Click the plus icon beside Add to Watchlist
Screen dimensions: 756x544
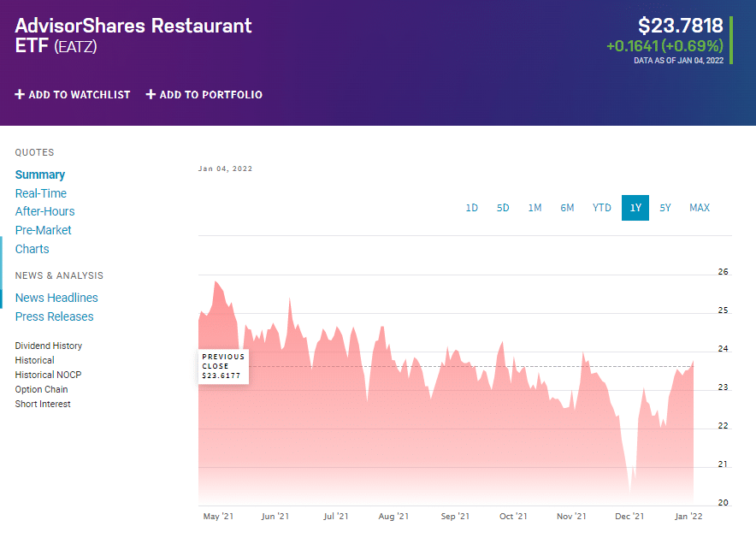pyautogui.click(x=20, y=95)
